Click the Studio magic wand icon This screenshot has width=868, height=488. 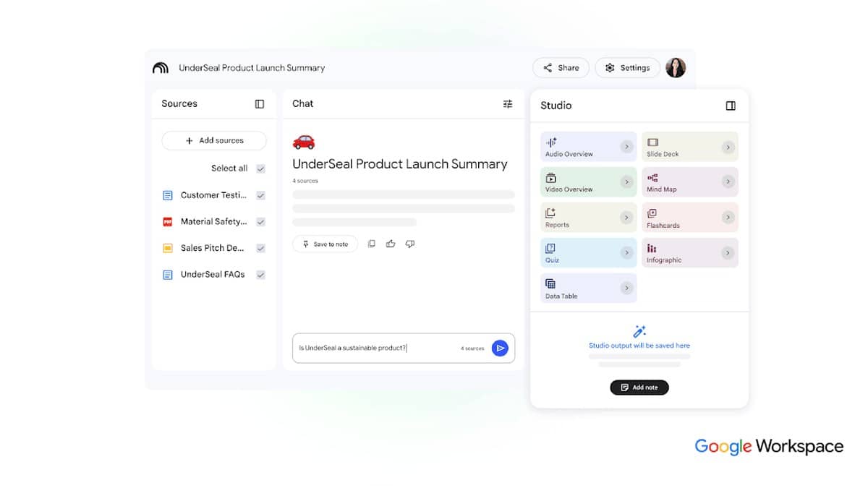639,332
